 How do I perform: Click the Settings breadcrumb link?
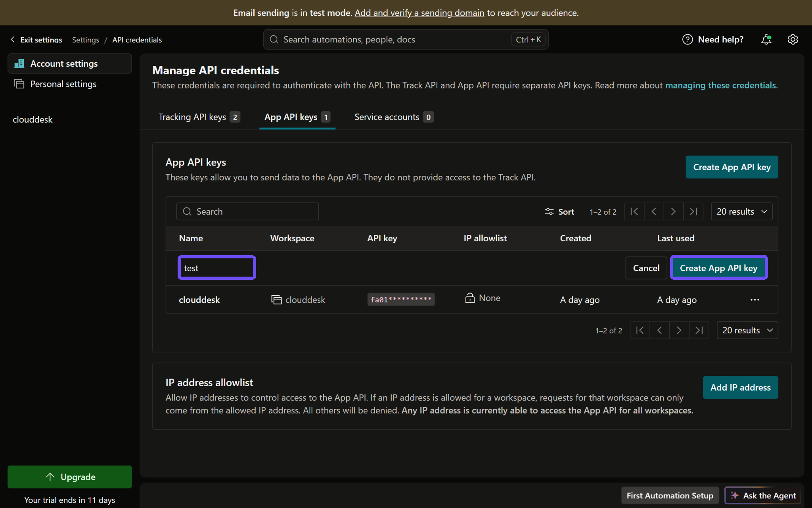[86, 40]
